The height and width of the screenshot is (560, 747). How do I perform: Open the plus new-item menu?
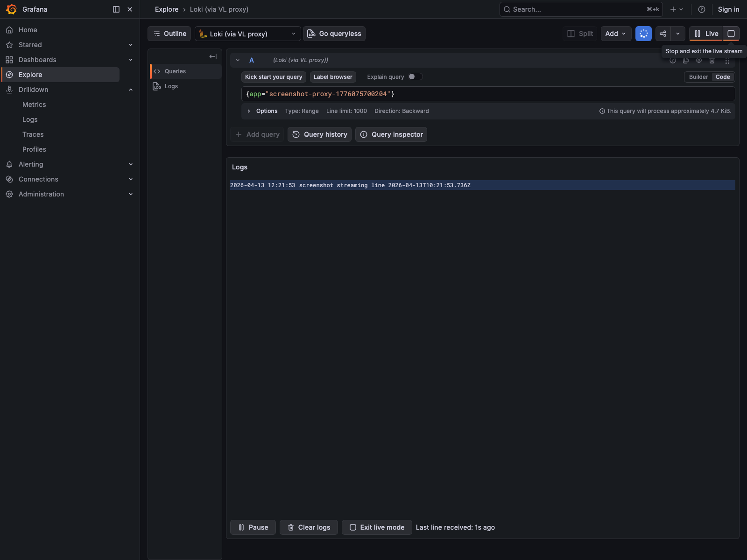point(677,9)
